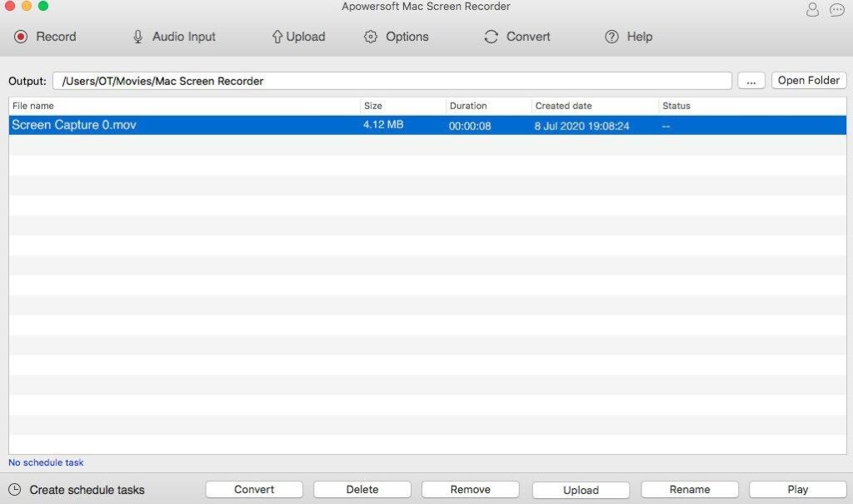Viewport: 853px width, 504px height.
Task: Click the Remove button
Action: click(471, 489)
